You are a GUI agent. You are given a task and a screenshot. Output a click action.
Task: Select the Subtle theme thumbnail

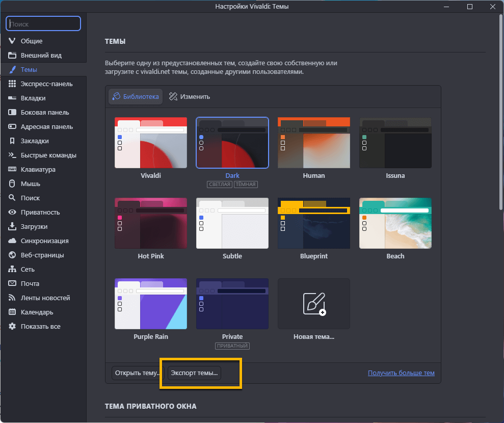click(232, 223)
